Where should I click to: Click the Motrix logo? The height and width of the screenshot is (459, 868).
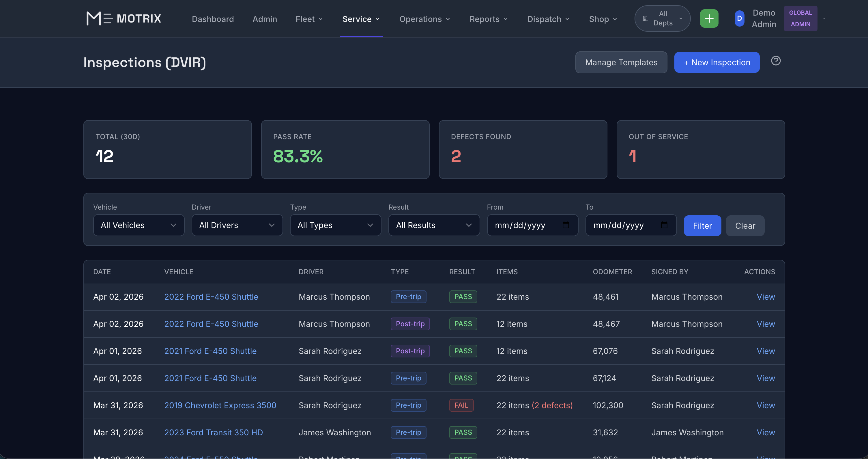[x=124, y=18]
